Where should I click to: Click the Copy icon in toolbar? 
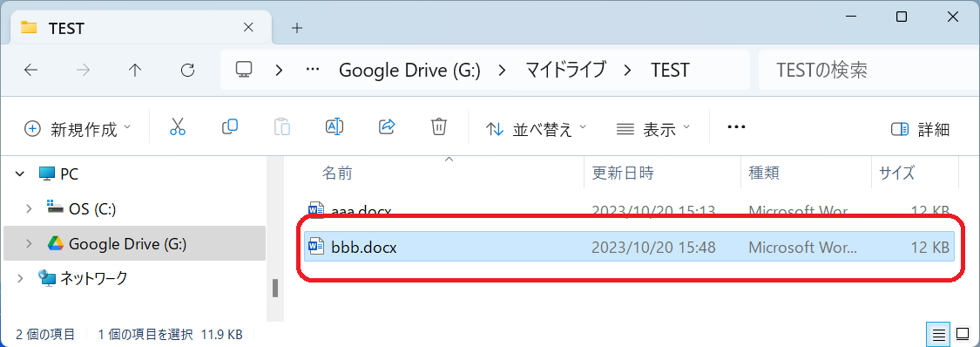click(x=230, y=127)
